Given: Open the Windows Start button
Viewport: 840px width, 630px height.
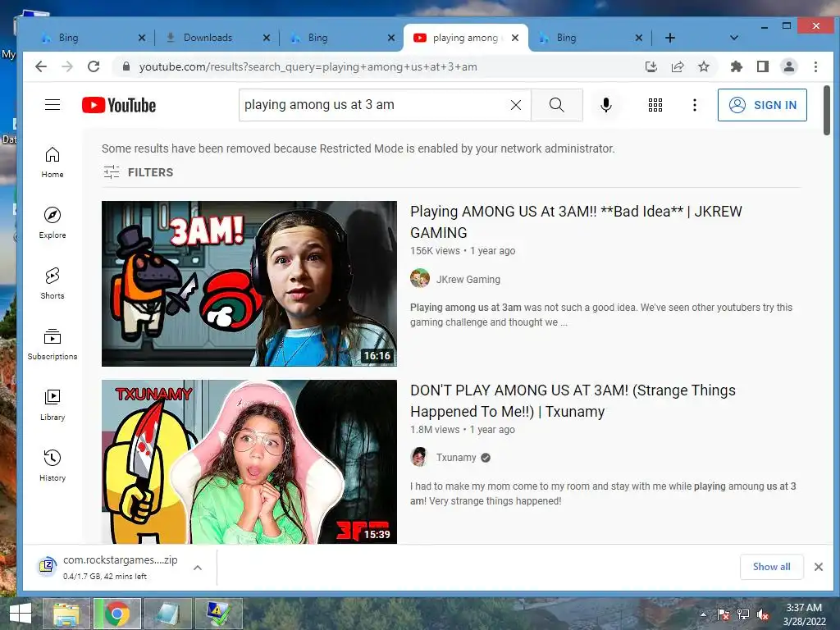Looking at the screenshot, I should point(21,614).
